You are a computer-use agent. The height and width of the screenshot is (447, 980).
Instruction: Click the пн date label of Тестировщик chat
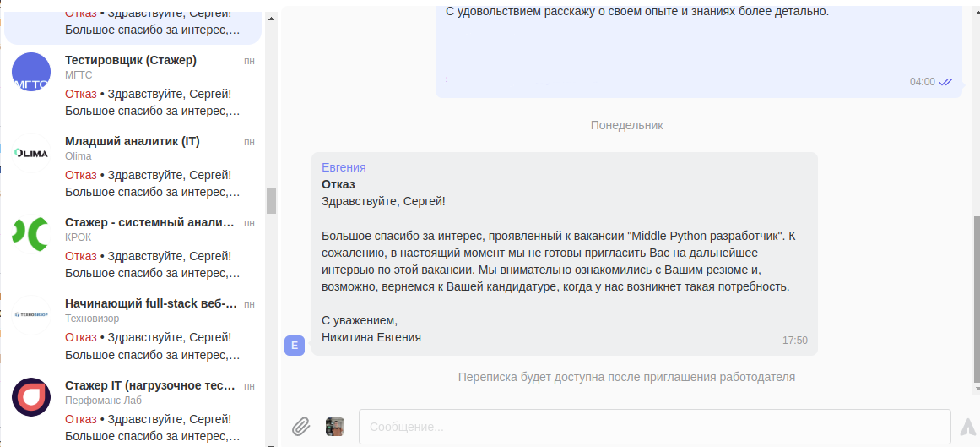249,62
